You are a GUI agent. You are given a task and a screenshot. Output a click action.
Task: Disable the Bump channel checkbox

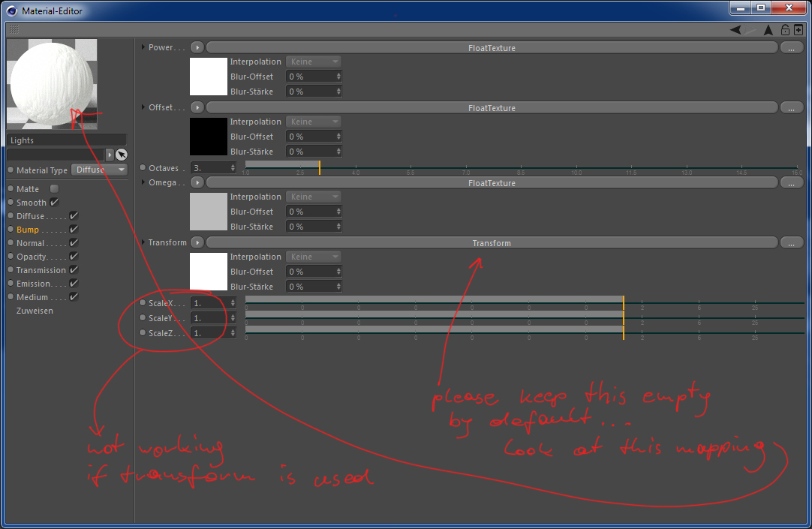74,230
